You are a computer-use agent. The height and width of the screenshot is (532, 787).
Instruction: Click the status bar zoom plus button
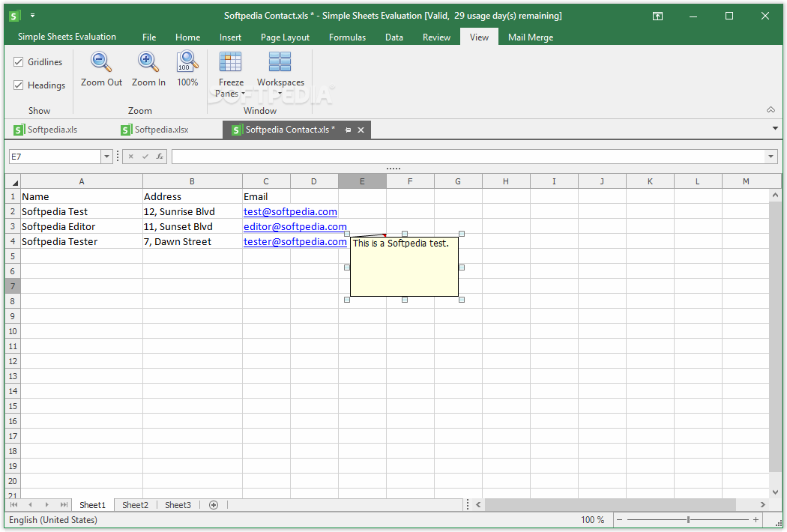[756, 520]
